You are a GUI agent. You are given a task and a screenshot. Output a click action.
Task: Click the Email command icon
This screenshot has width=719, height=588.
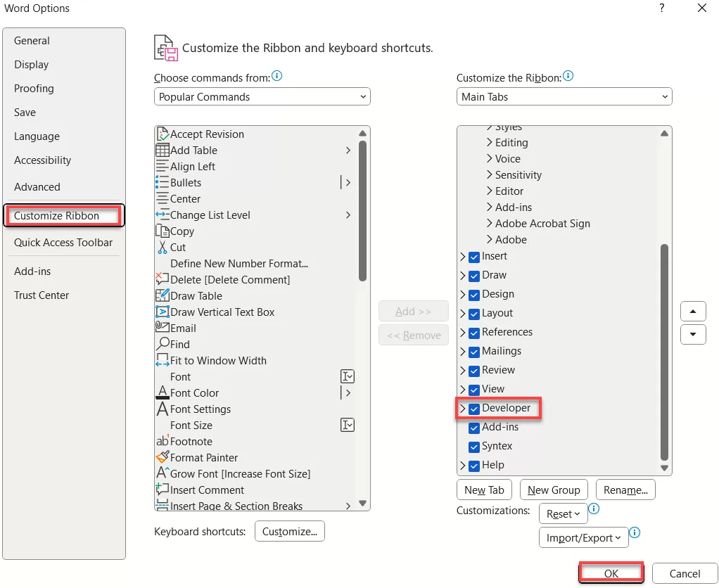[x=162, y=328]
